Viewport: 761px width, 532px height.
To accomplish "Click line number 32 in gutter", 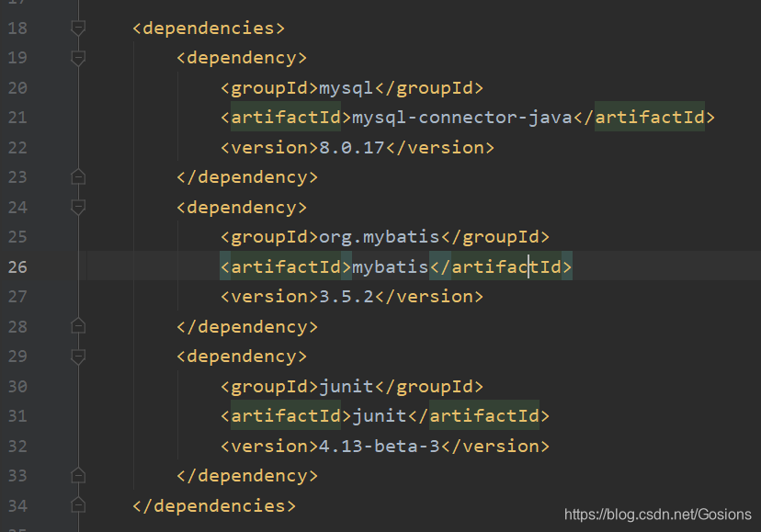I will click(x=17, y=446).
